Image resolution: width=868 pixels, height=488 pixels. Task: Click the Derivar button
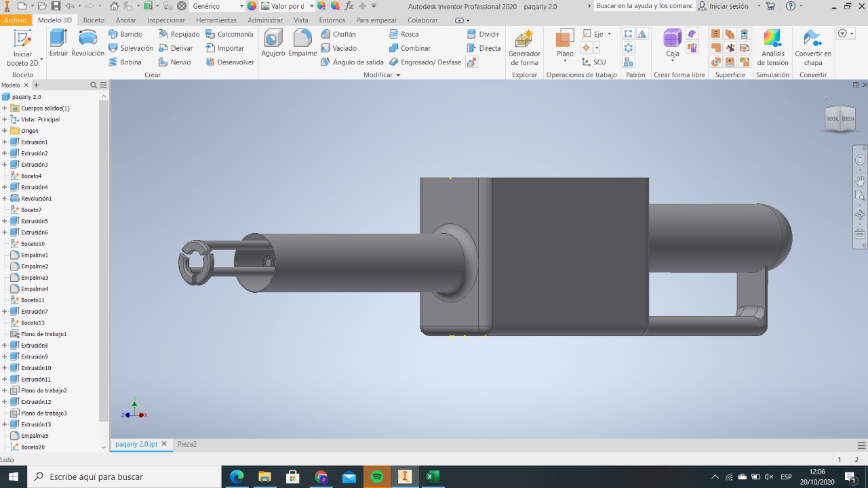coord(176,48)
